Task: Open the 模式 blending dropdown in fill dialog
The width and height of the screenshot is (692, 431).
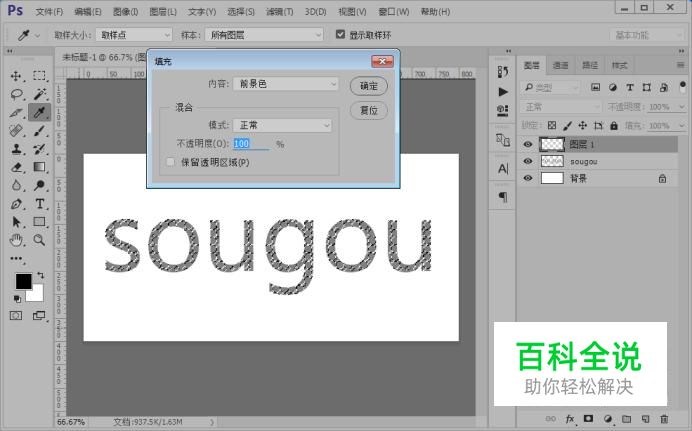Action: tap(282, 125)
